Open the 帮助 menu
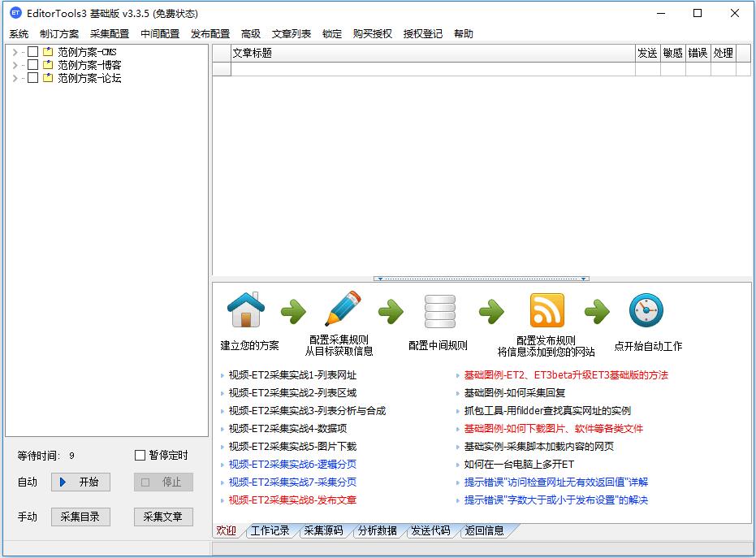Screen dimensions: 756x558 (463, 33)
